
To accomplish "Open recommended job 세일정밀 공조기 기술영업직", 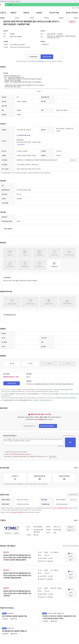I will point(14,616).
